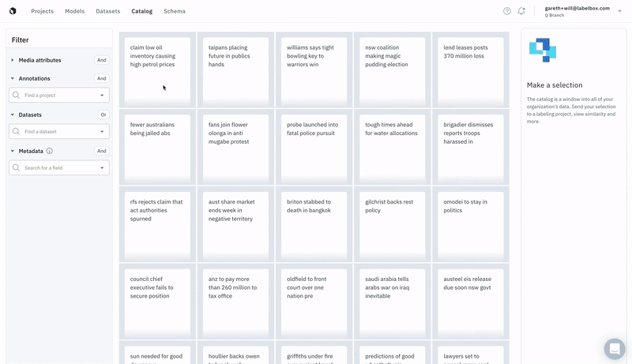Select card 'taipans placing future in publics hands'
Screen dimensions: 632x364
[235, 70]
